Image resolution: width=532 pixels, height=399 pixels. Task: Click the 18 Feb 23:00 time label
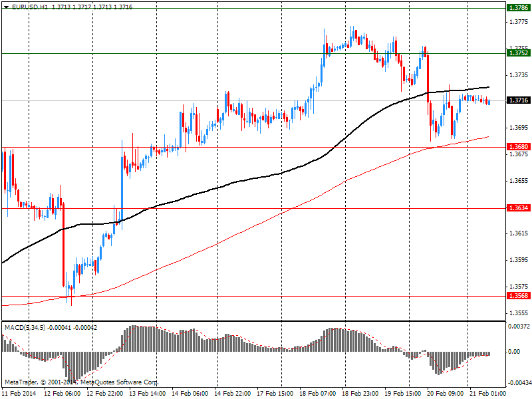(360, 393)
